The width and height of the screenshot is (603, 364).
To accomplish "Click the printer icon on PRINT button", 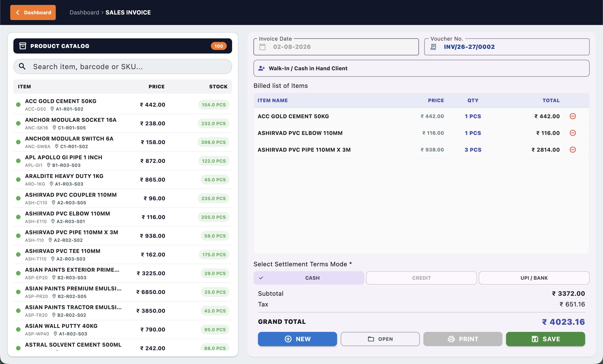I will pos(451,339).
